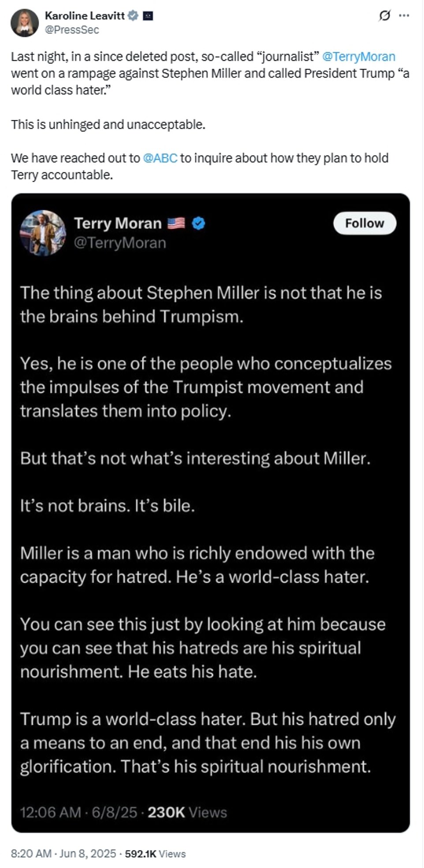The height and width of the screenshot is (868, 424).
Task: Click Karoline Leavitt's gray verified badge
Action: [x=133, y=16]
